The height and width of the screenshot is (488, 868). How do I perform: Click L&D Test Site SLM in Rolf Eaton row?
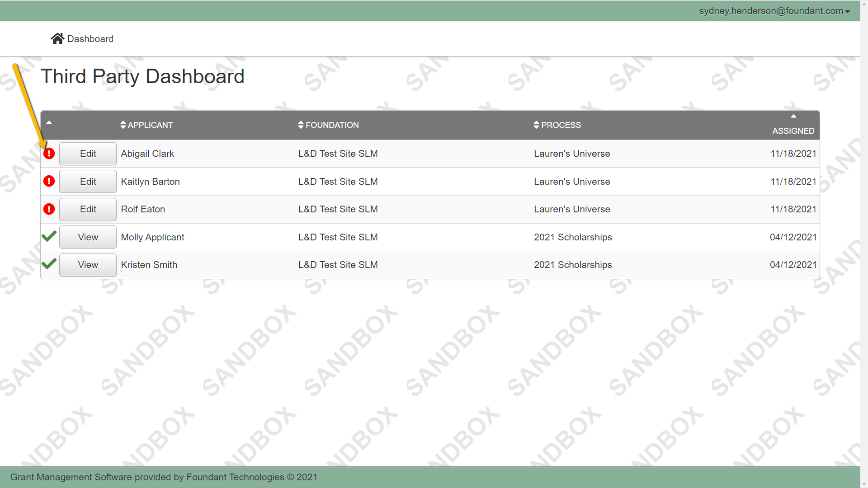[338, 209]
